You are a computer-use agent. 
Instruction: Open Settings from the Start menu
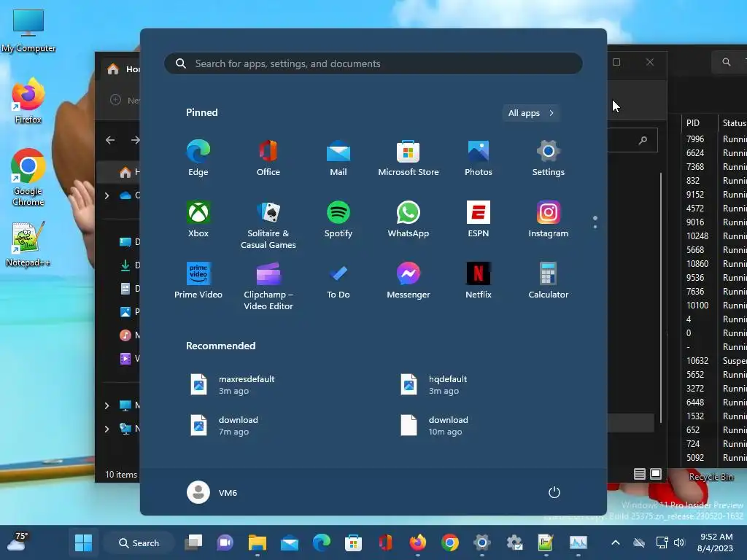[x=549, y=158]
